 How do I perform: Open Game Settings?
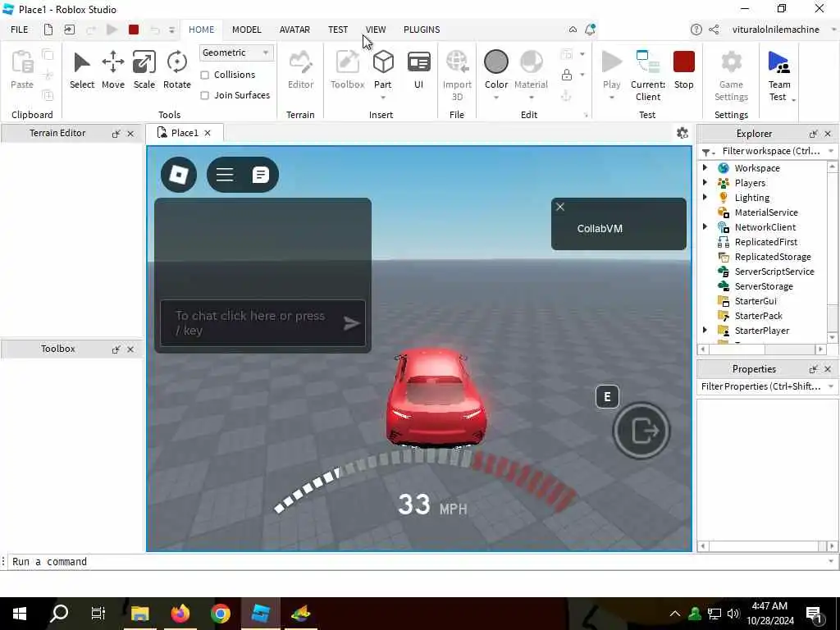(731, 75)
